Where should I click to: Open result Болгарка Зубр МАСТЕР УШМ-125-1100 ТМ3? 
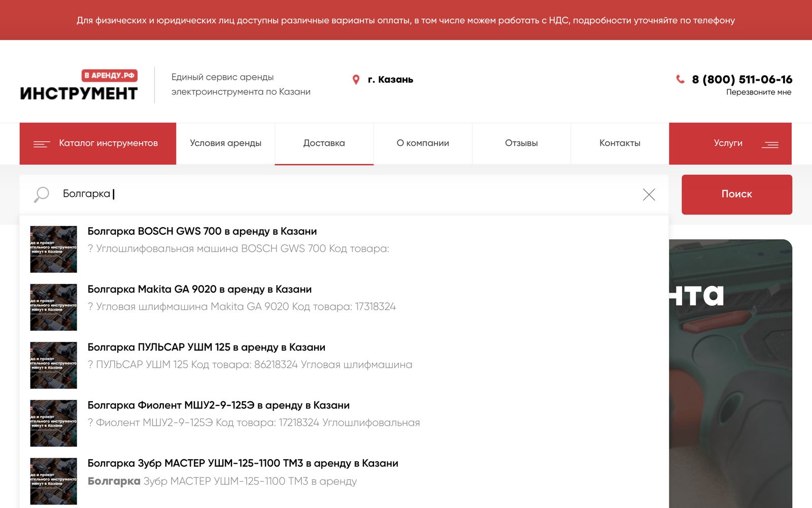pyautogui.click(x=243, y=463)
